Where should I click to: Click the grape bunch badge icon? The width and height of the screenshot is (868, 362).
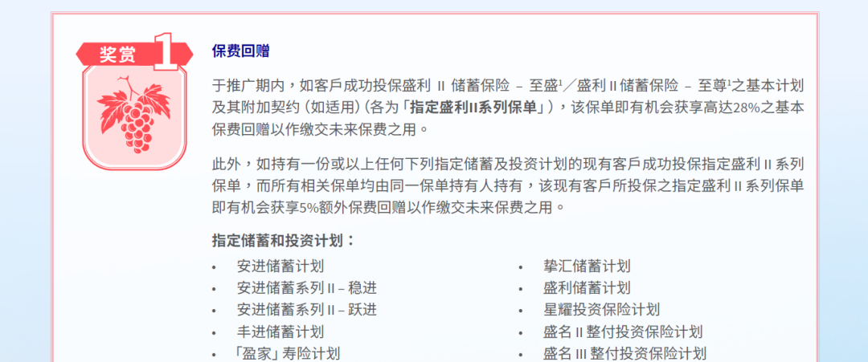coord(125,114)
